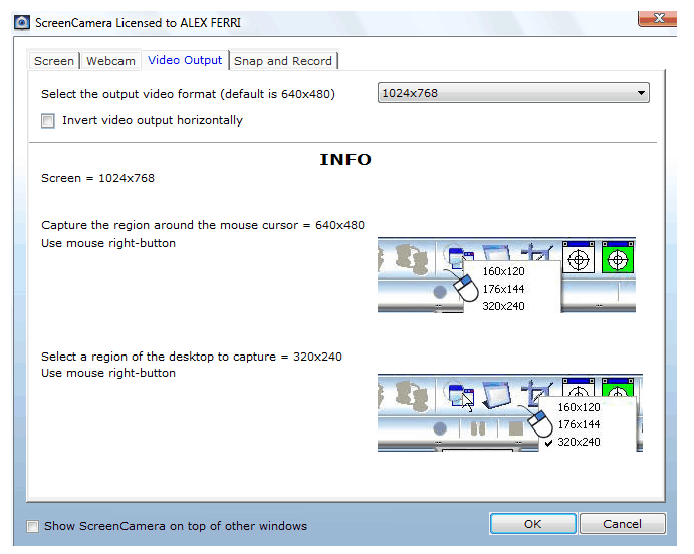Click the ScreenCamera app icon in title bar

point(22,22)
